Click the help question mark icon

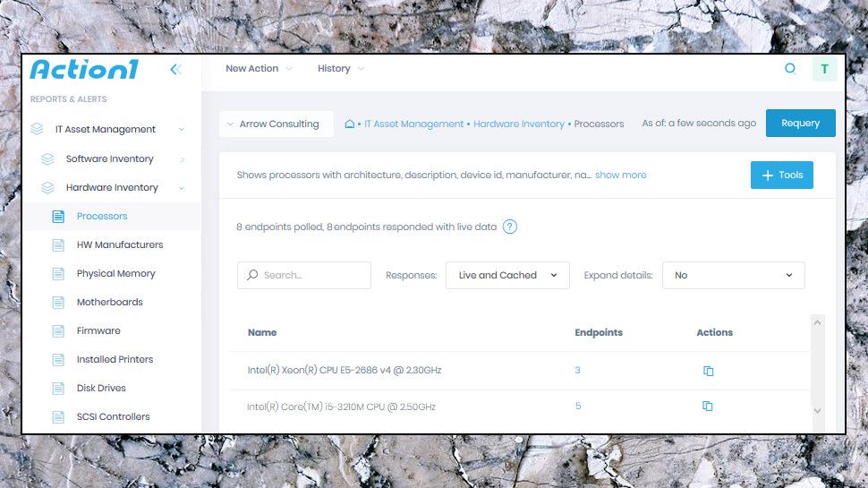509,227
